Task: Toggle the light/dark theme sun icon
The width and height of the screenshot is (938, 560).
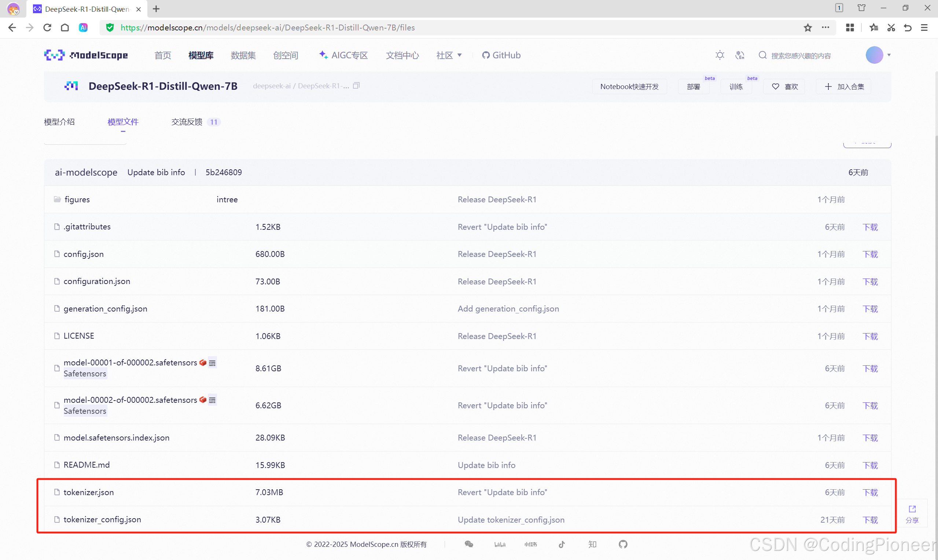Action: 720,55
